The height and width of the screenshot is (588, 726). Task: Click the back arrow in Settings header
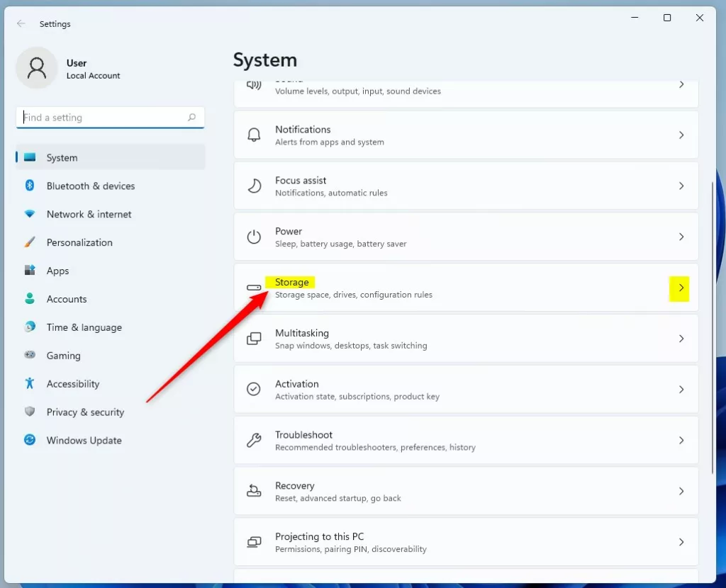(x=21, y=23)
